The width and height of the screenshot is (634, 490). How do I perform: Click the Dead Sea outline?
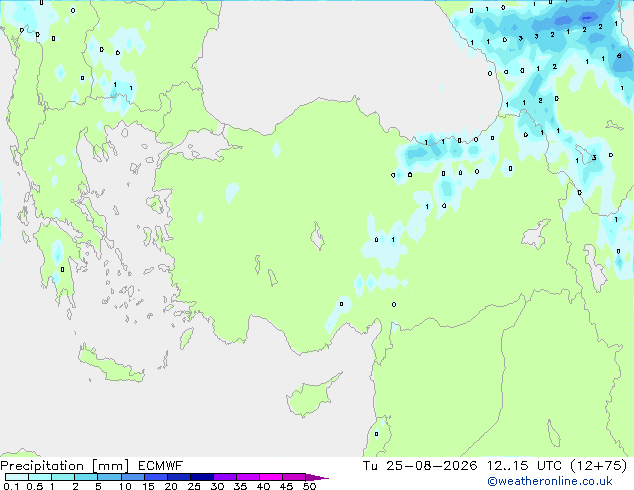554,433
